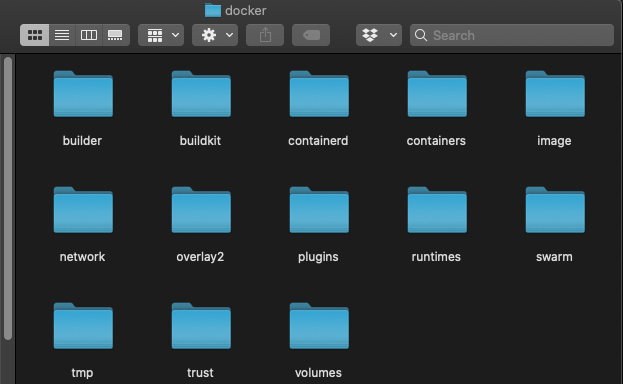Switch to gallery view
623x384 pixels.
click(x=116, y=35)
